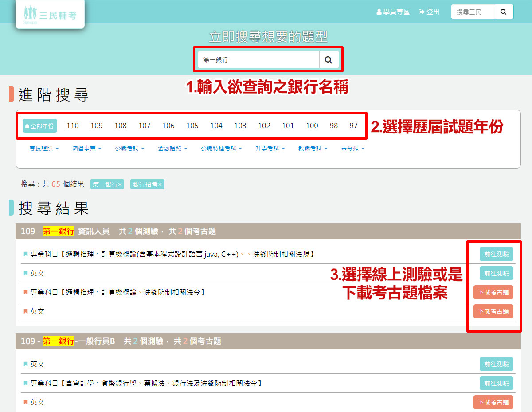Click the teal bookmark beside 一般行員B test 英文
The image size is (532, 412).
[x=25, y=364]
